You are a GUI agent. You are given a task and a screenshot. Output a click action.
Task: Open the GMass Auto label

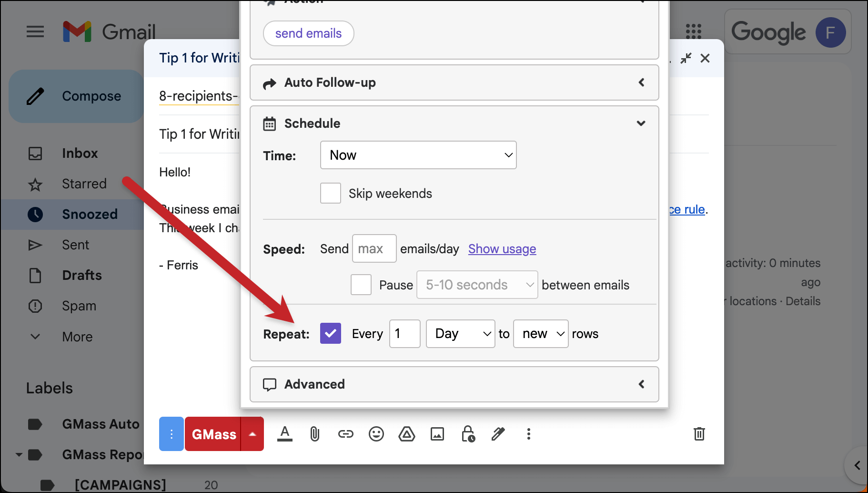tap(101, 424)
